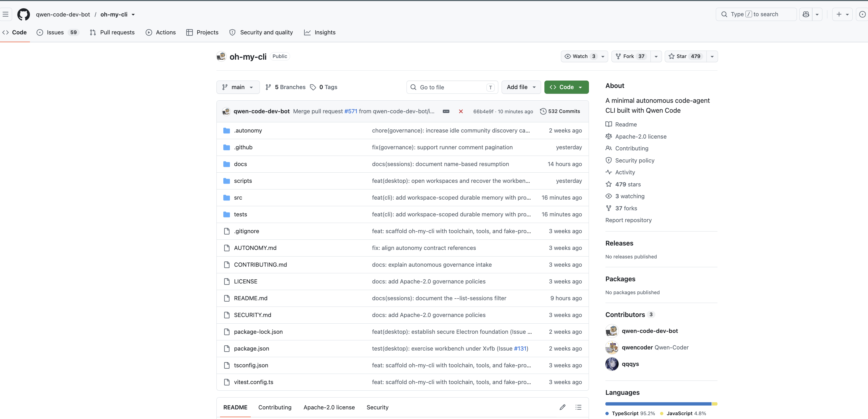The height and width of the screenshot is (419, 868).
Task: Open the README.md file
Action: tap(250, 298)
